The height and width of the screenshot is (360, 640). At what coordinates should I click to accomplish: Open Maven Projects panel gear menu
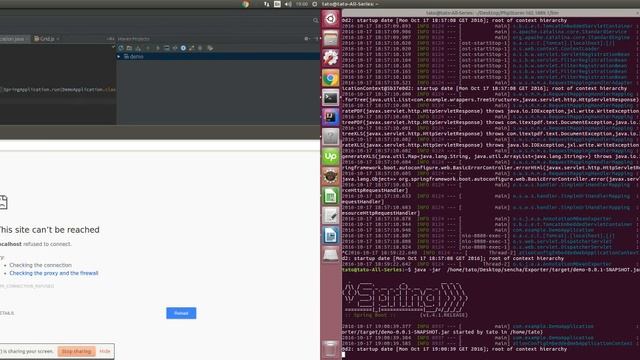pyautogui.click(x=306, y=39)
